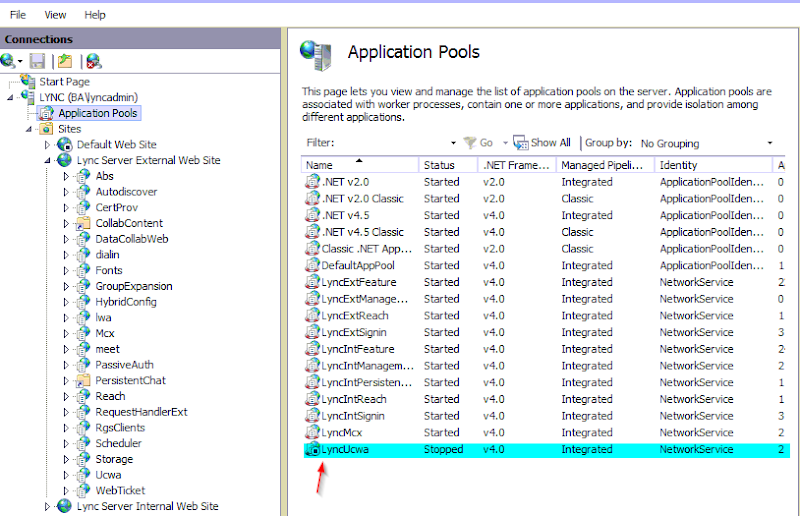The height and width of the screenshot is (516, 800).
Task: Click the Abs application icon
Action: pos(83,176)
